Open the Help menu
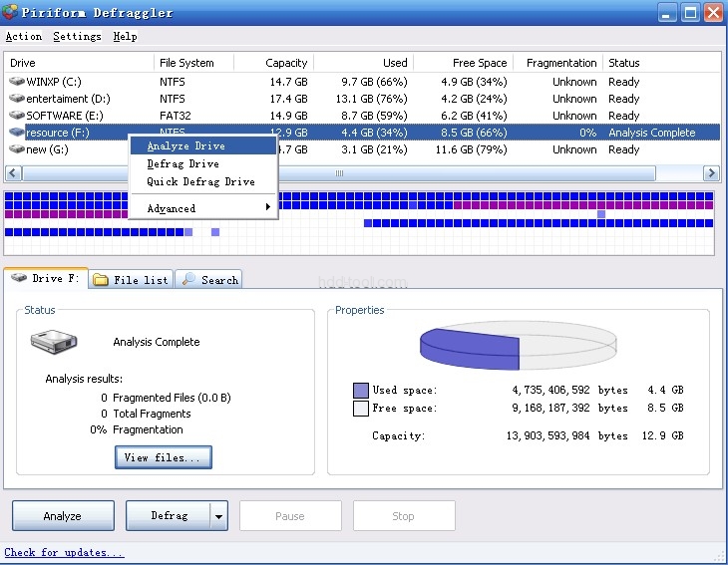This screenshot has height=565, width=728. [125, 36]
